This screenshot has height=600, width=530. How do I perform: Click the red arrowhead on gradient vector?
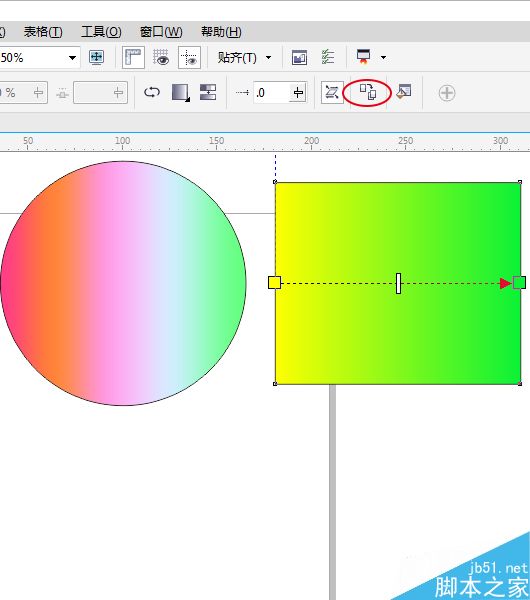click(506, 284)
